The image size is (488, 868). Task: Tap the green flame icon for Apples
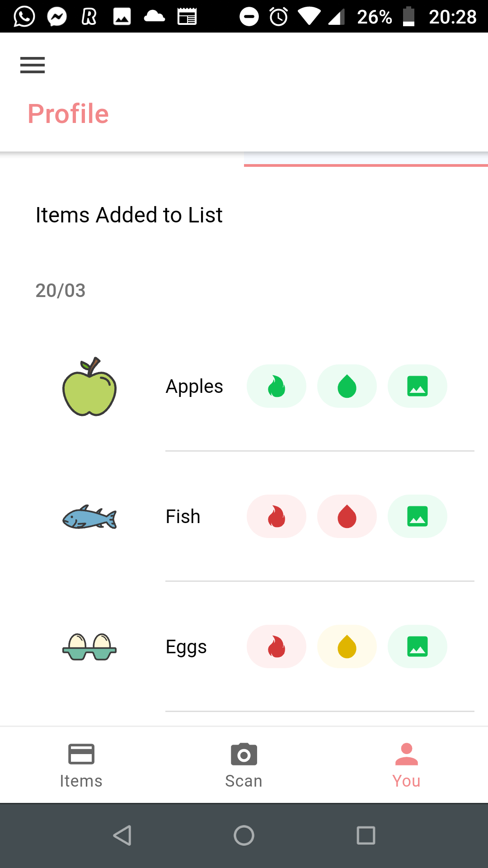(277, 387)
